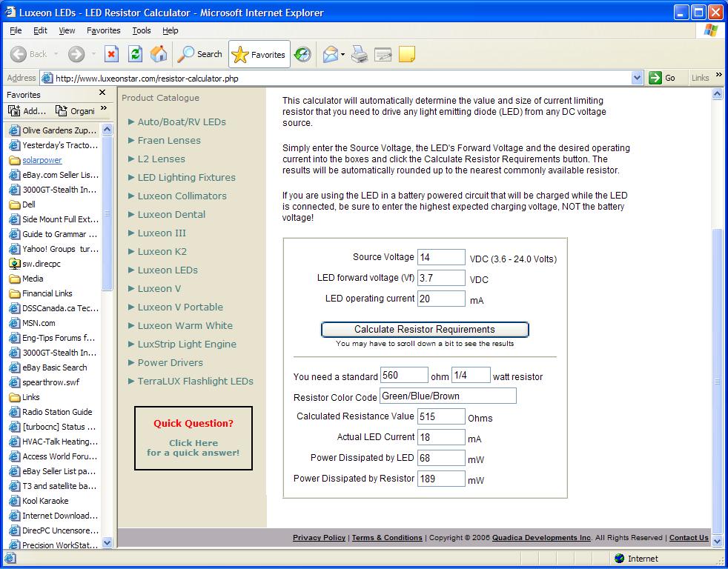Viewport: 728px width, 569px height.
Task: Open the Contact Us link
Action: coord(689,537)
